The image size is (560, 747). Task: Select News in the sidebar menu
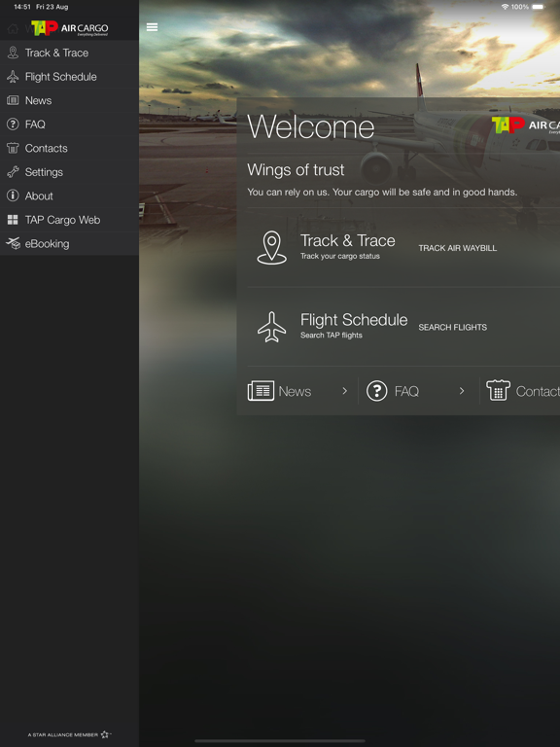[70, 100]
